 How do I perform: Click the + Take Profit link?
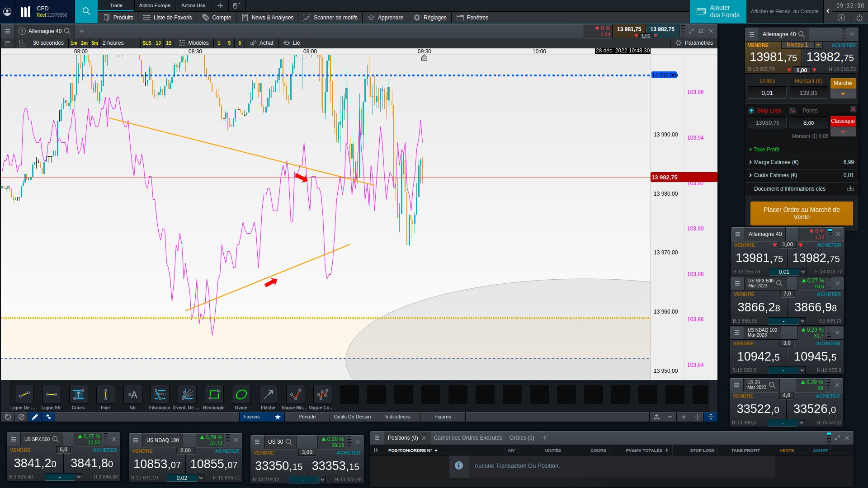tap(764, 150)
